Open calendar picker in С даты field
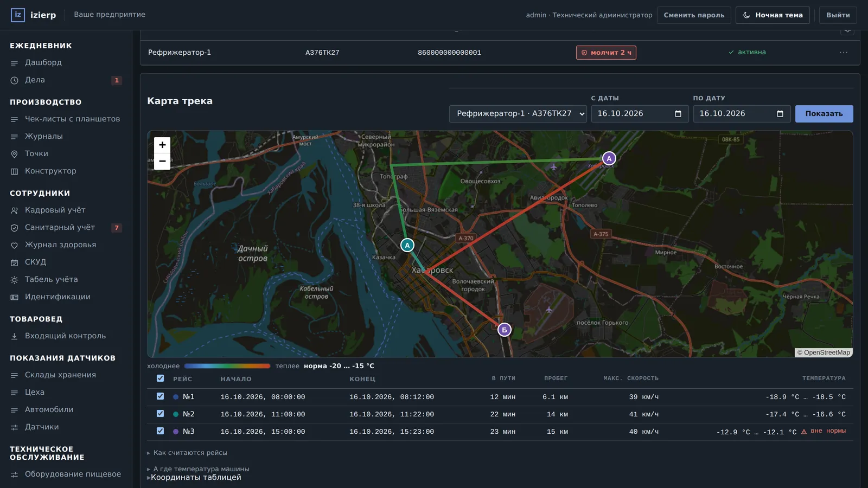Image resolution: width=868 pixels, height=488 pixels. (678, 114)
